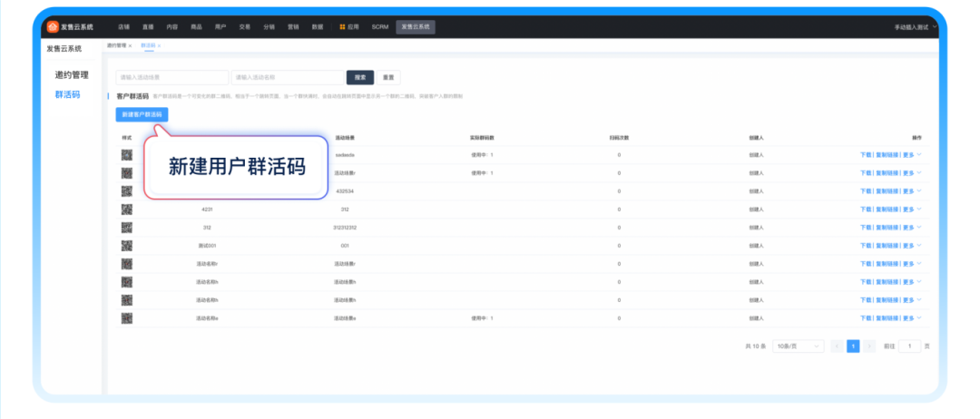The width and height of the screenshot is (980, 419).
Task: Expand the 手动插入测试 account dropdown
Action: (916, 27)
